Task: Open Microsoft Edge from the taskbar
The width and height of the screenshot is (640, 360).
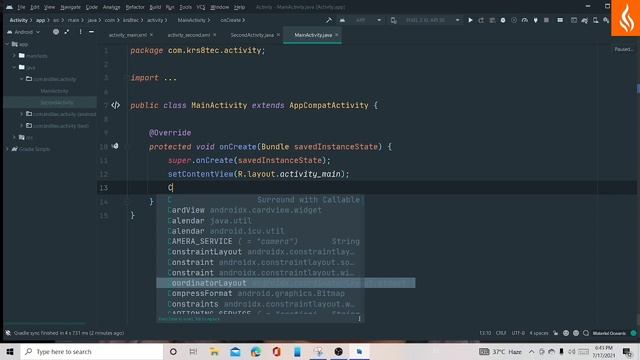Action: point(256,351)
